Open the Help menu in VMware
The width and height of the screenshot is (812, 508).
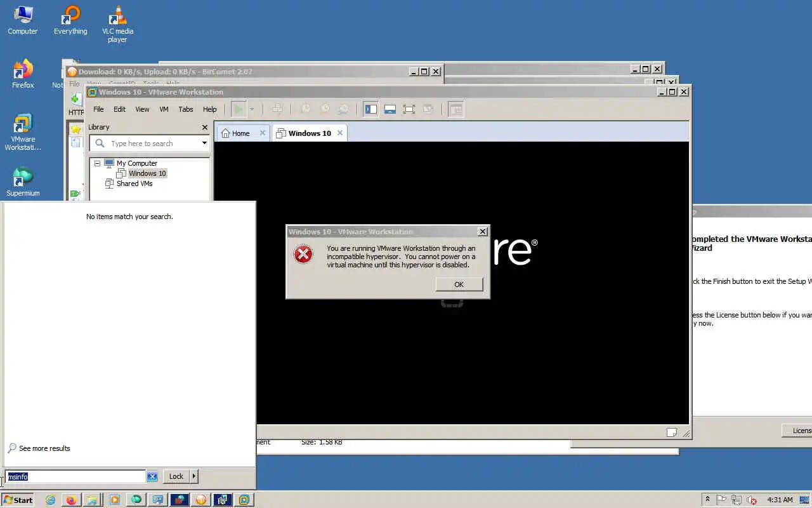click(x=210, y=109)
